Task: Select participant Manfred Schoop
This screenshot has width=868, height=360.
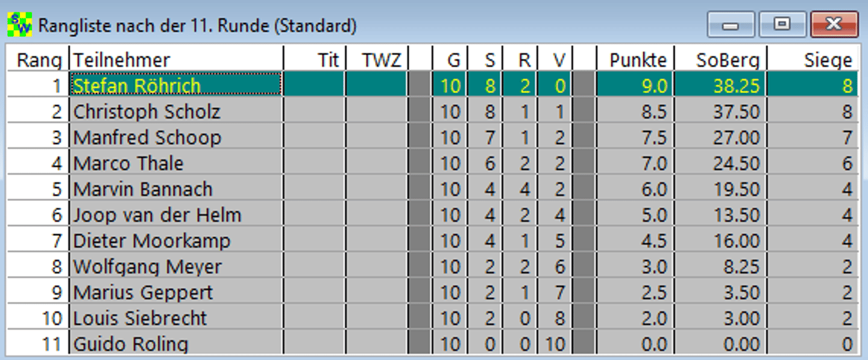Action: coord(147,137)
